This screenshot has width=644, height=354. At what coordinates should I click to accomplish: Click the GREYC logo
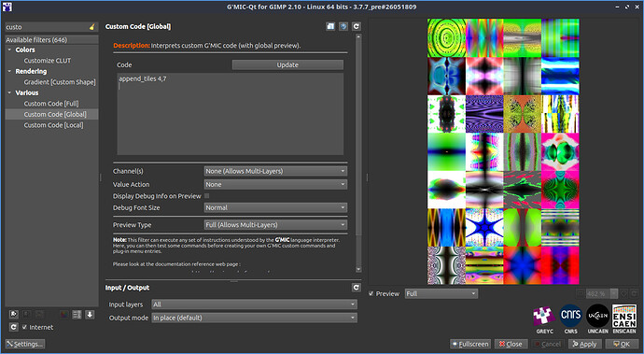click(545, 319)
